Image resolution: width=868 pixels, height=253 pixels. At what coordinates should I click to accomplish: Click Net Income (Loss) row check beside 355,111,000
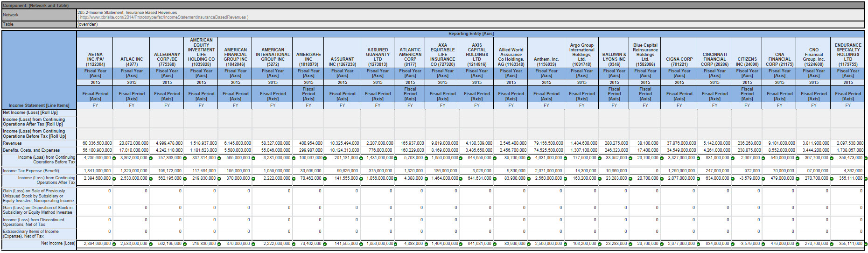866,244
